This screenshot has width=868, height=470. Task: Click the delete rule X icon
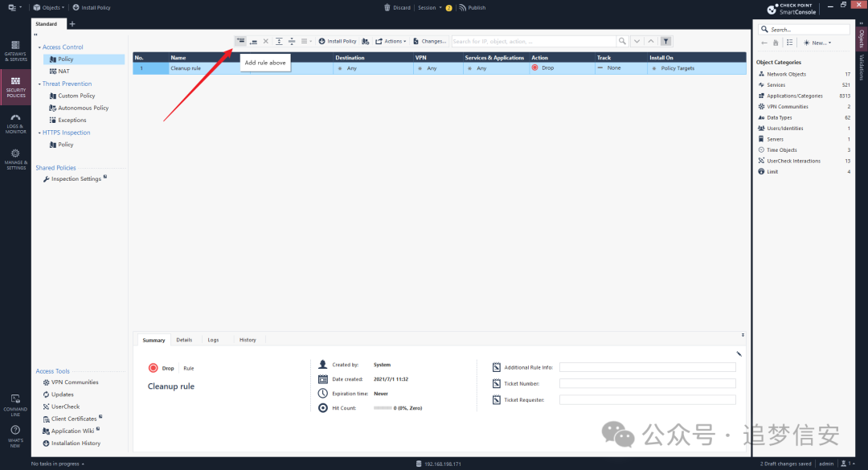pyautogui.click(x=266, y=42)
